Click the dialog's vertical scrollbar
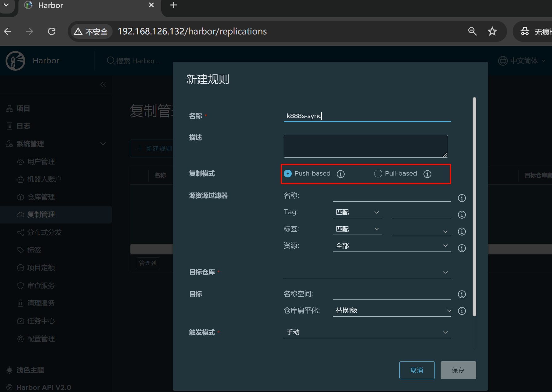This screenshot has height=392, width=552. [474, 206]
